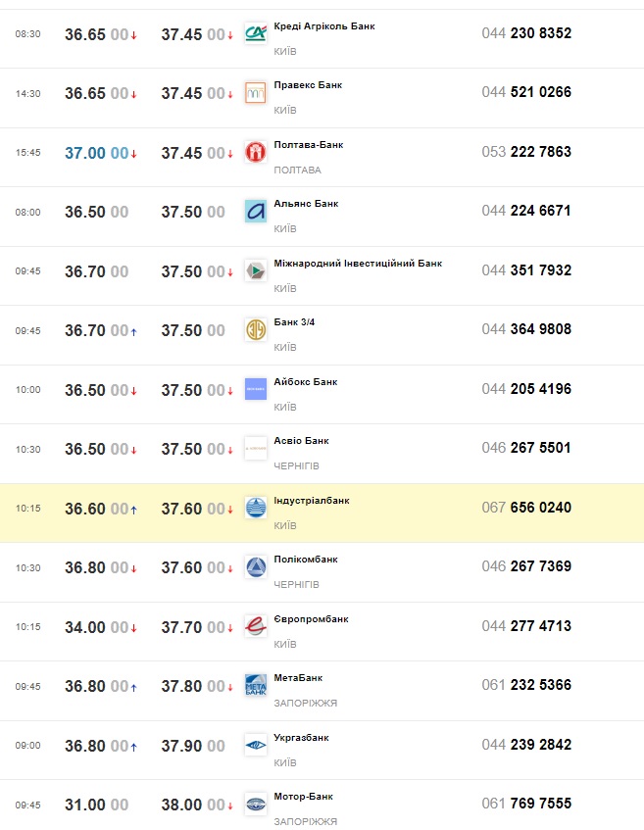The height and width of the screenshot is (830, 644).
Task: Click Індустріалбанк phone 067 656 0240
Action: coord(526,508)
